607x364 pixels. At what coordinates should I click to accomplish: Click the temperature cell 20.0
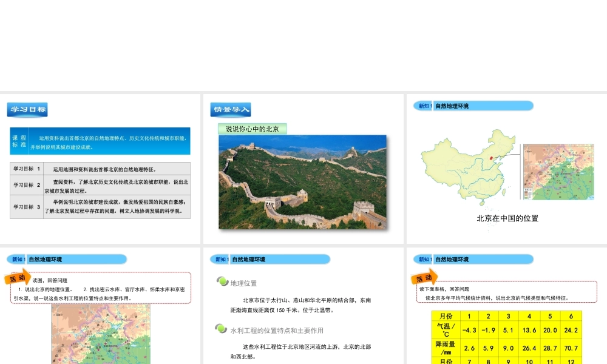550,330
